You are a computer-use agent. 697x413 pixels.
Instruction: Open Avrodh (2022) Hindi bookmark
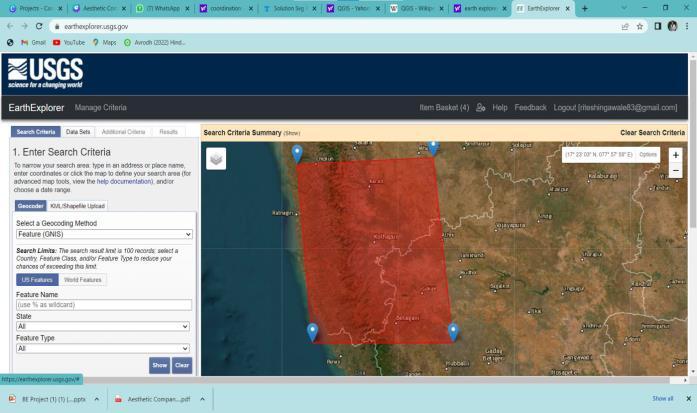pyautogui.click(x=155, y=43)
